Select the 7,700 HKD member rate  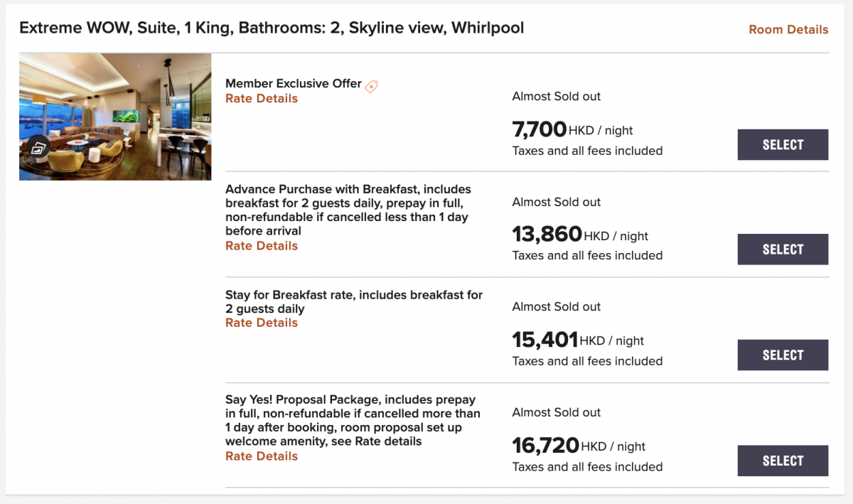(x=783, y=145)
